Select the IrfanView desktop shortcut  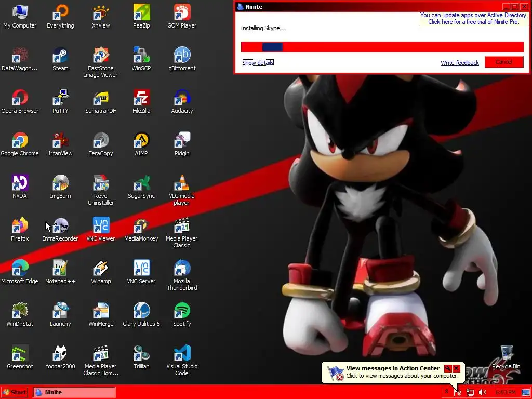pos(60,144)
